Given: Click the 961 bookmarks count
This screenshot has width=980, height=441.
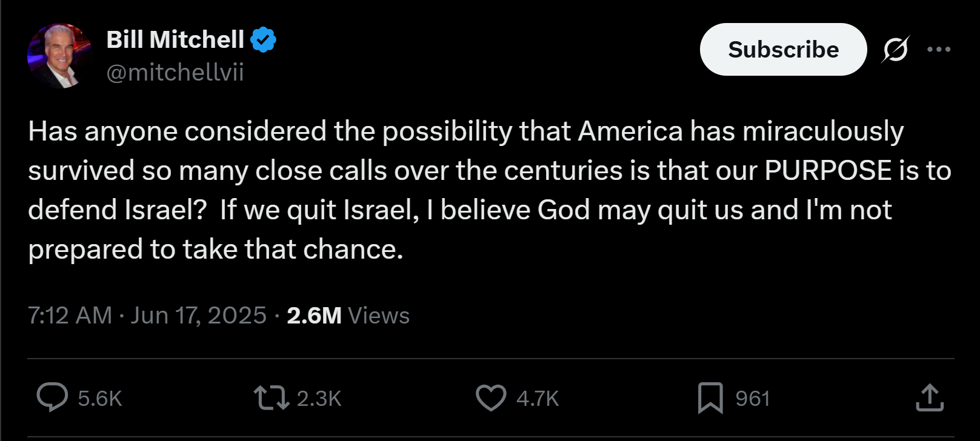Looking at the screenshot, I should pyautogui.click(x=753, y=399).
